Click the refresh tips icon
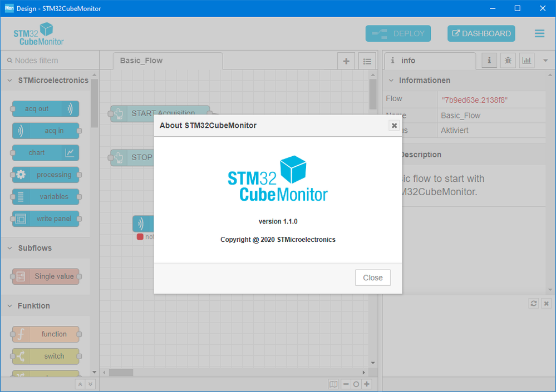 pyautogui.click(x=533, y=304)
